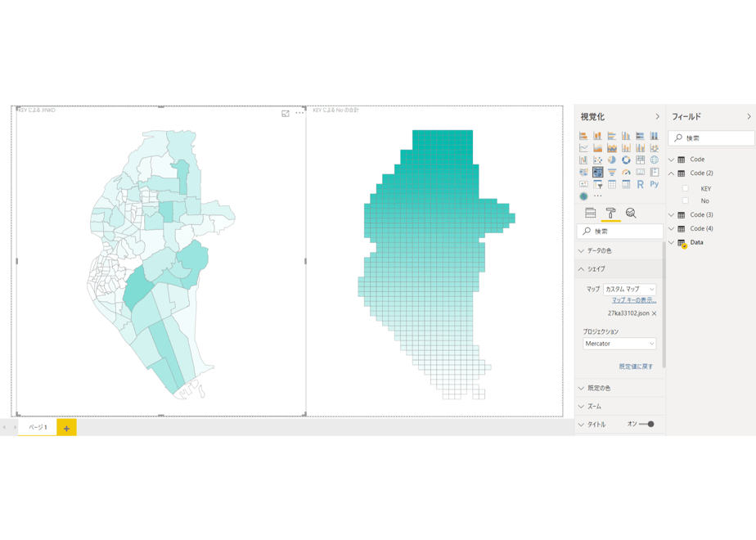Check the KEY field checkbox
This screenshot has width=756, height=540.
point(685,188)
